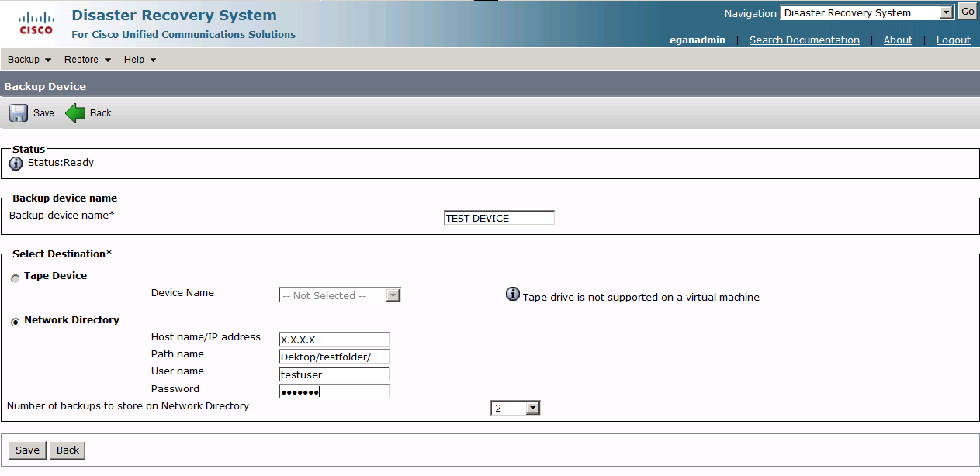Click the Status info icon
The width and height of the screenshot is (980, 476).
(16, 164)
